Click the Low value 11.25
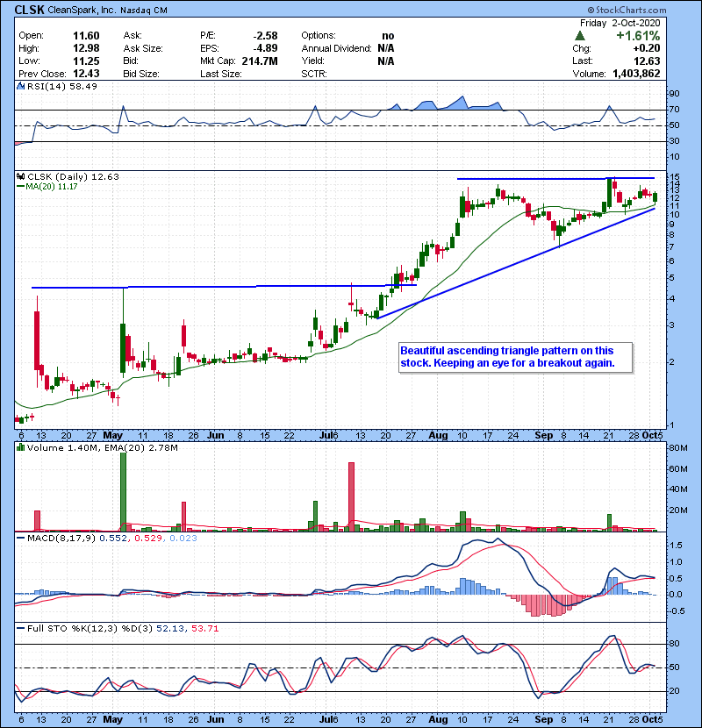Image resolution: width=702 pixels, height=728 pixels. coord(86,61)
